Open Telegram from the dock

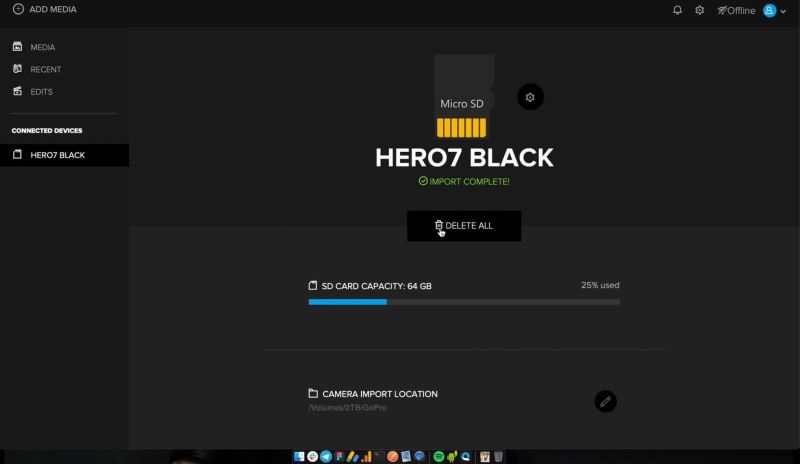(x=326, y=456)
